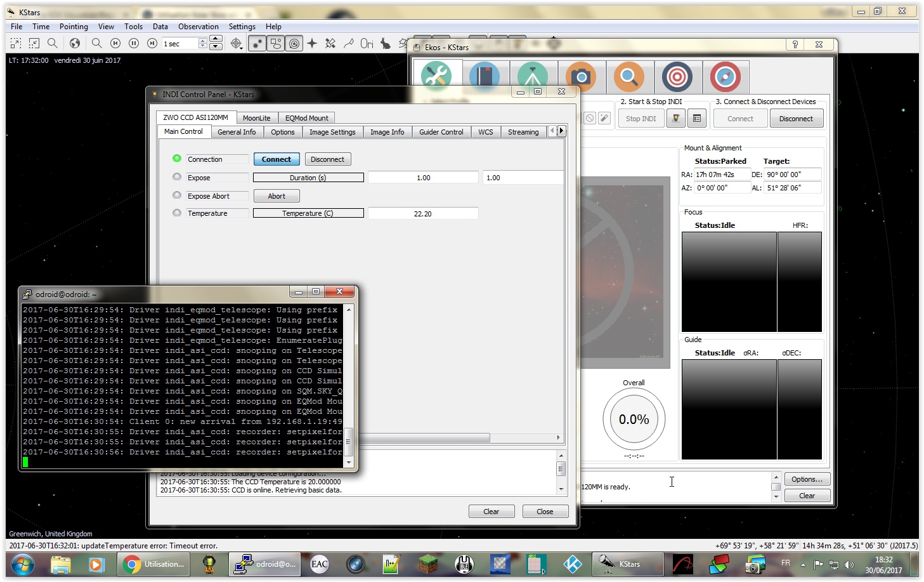Click the first magnifier icon in KStars toolbar
This screenshot has width=924, height=582.
click(x=53, y=43)
